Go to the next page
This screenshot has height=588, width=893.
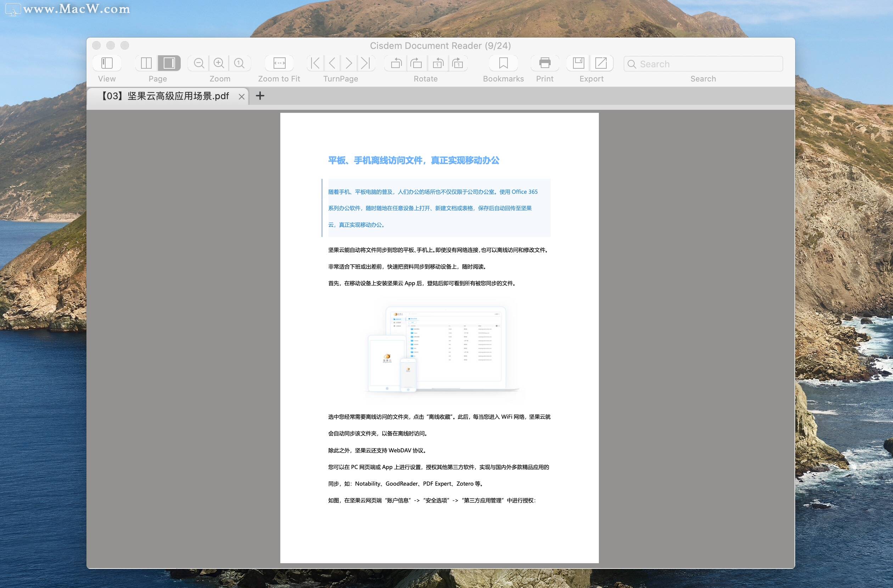(349, 63)
